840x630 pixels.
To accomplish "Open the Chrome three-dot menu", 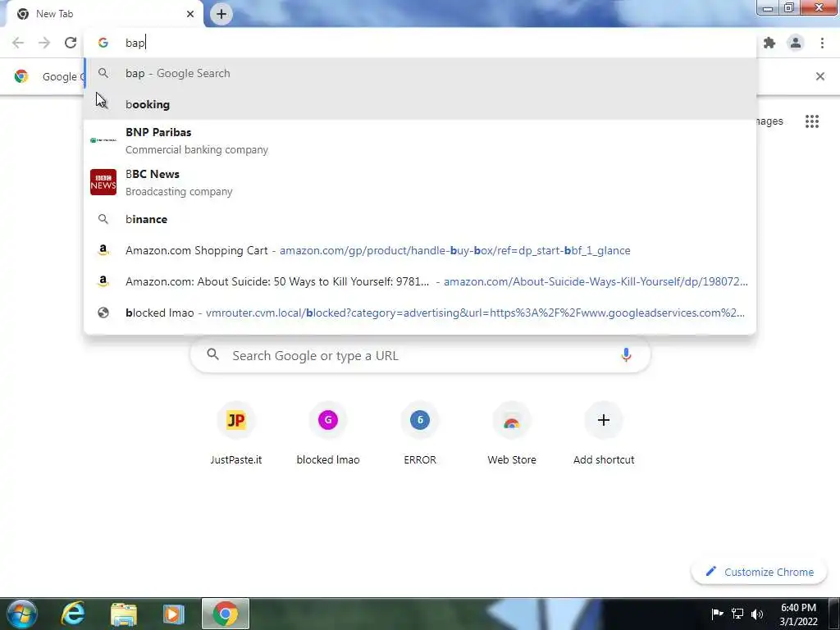I will click(x=822, y=43).
